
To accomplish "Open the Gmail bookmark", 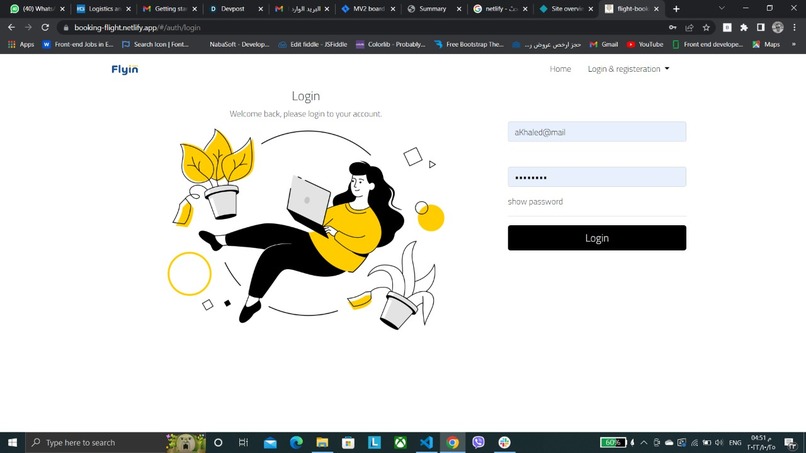I will click(603, 45).
